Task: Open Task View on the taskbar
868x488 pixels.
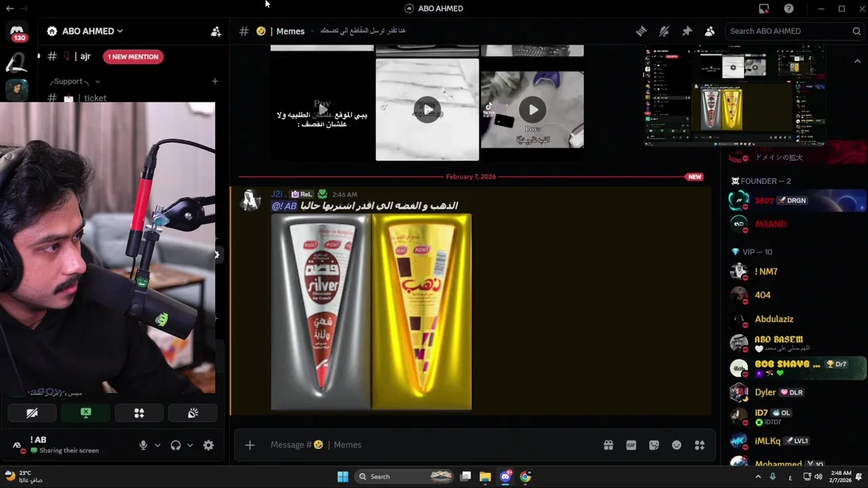Action: 466,476
